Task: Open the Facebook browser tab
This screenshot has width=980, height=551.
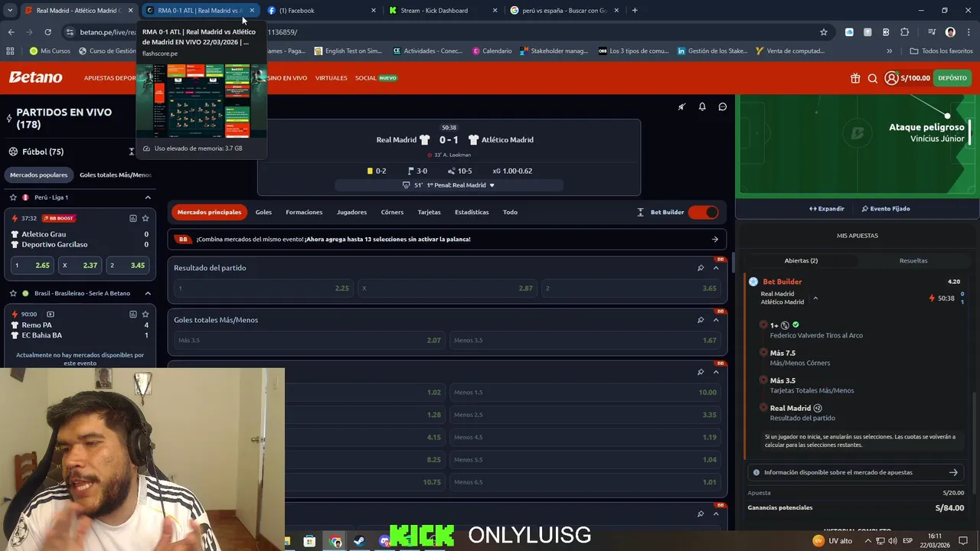Action: pos(322,11)
